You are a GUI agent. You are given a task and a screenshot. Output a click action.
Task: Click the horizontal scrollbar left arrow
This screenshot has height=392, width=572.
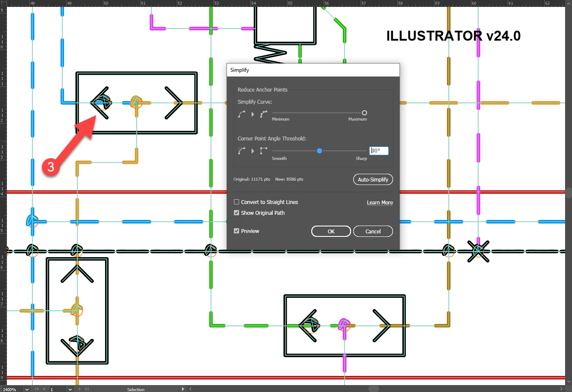point(190,389)
